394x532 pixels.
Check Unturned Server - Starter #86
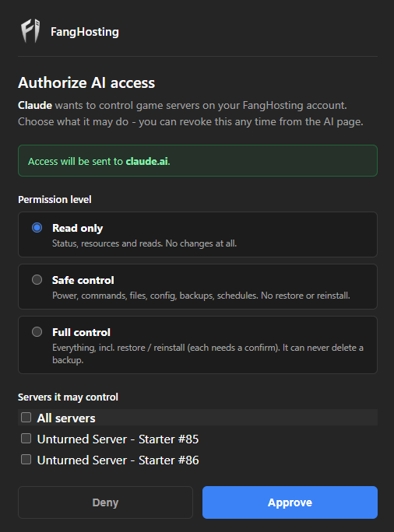[26, 460]
